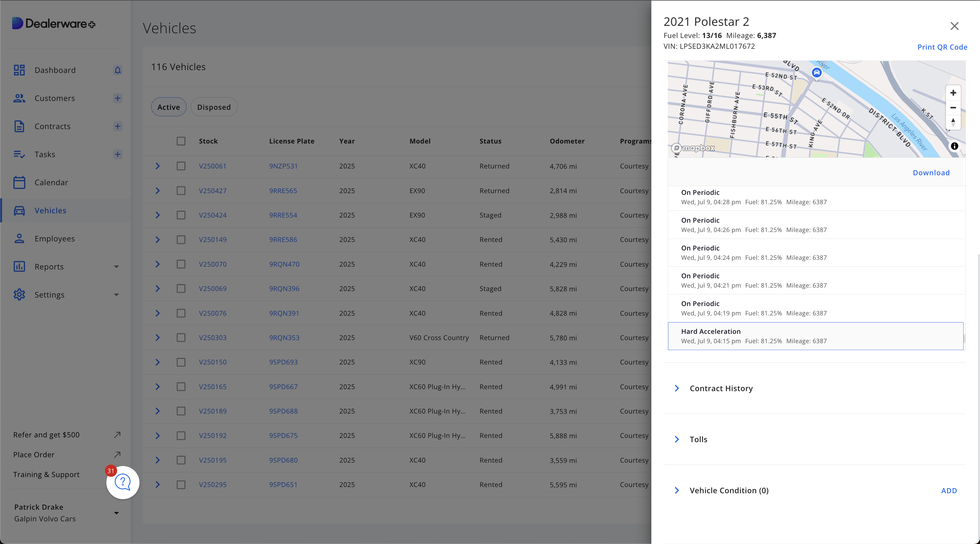Select the Active vehicles tab
The image size is (980, 544).
click(169, 107)
